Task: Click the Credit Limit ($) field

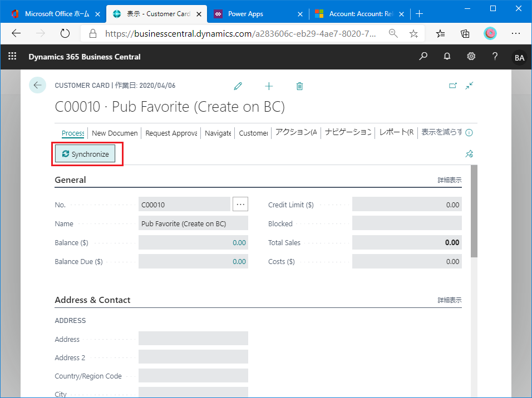Action: click(407, 204)
